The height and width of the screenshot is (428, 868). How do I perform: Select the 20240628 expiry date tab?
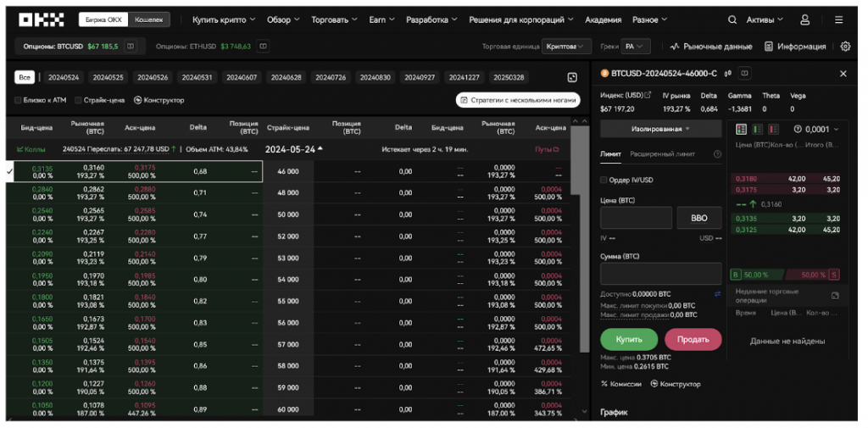[x=286, y=77]
